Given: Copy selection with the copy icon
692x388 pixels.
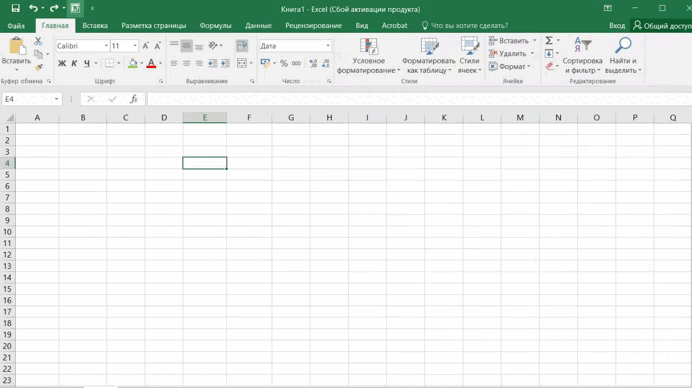Looking at the screenshot, I should (38, 54).
